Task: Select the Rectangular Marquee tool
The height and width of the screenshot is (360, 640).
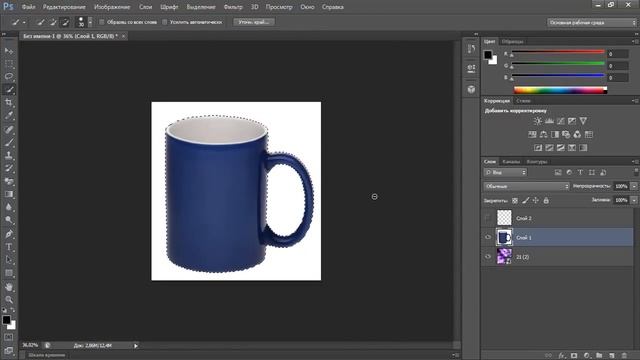Action: pyautogui.click(x=9, y=64)
